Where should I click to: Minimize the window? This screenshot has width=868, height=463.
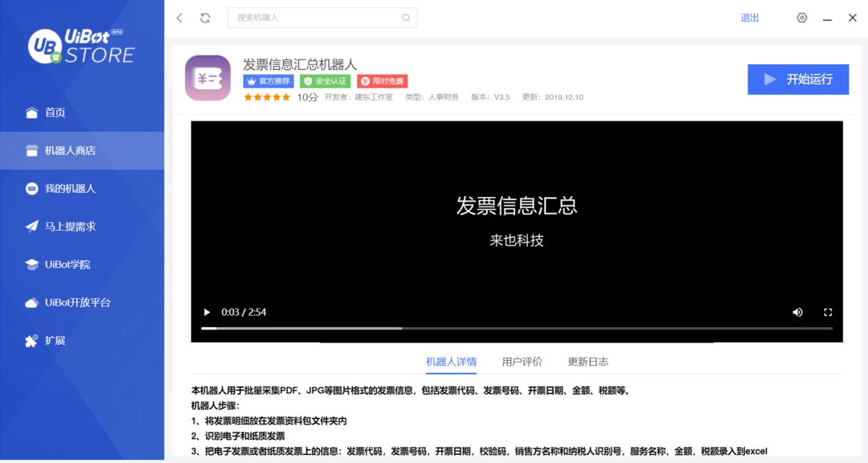[827, 19]
